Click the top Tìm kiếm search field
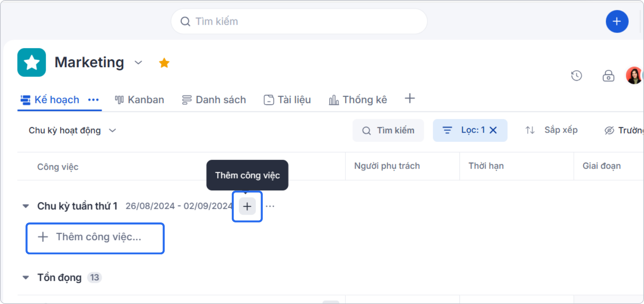This screenshot has height=304, width=644. click(x=299, y=21)
